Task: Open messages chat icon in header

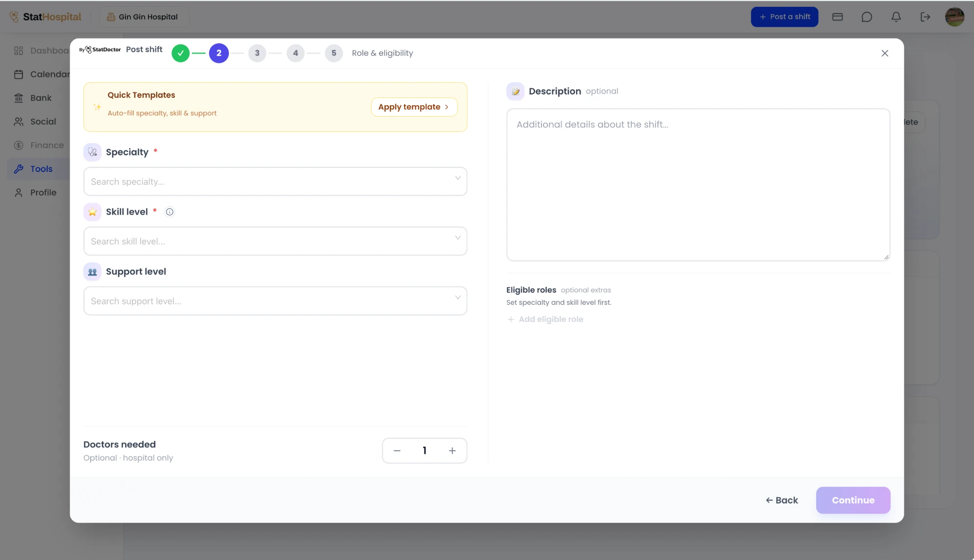Action: pyautogui.click(x=867, y=17)
